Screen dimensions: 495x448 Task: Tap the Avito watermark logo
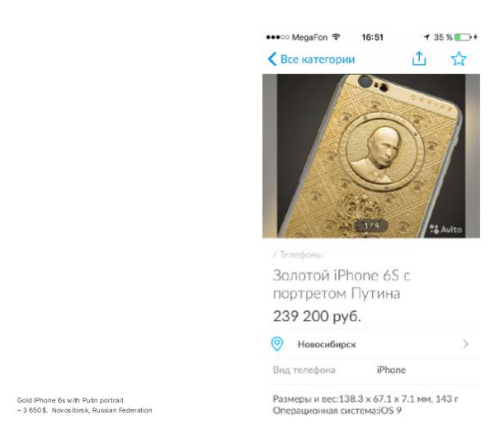pyautogui.click(x=445, y=229)
